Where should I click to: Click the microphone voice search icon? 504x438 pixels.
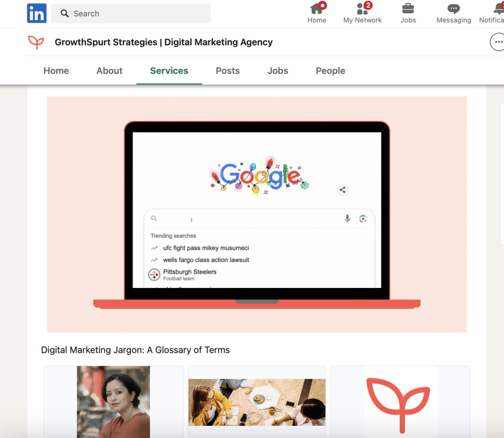[347, 219]
